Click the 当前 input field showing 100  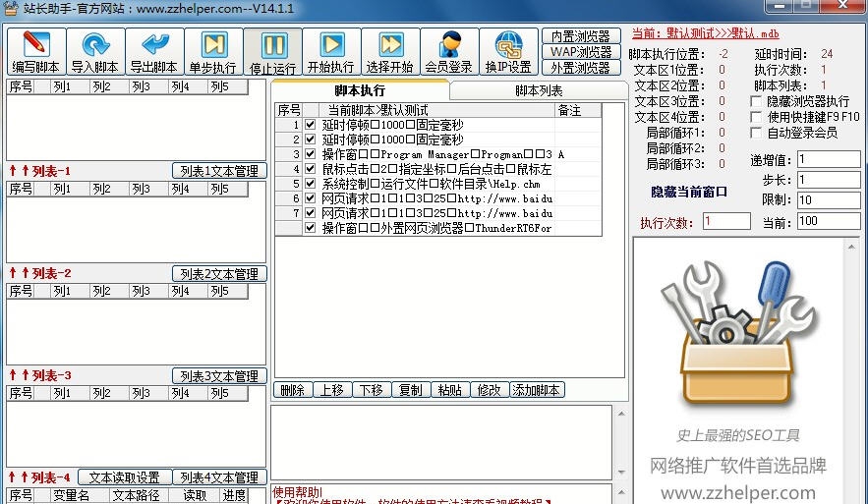pos(829,221)
